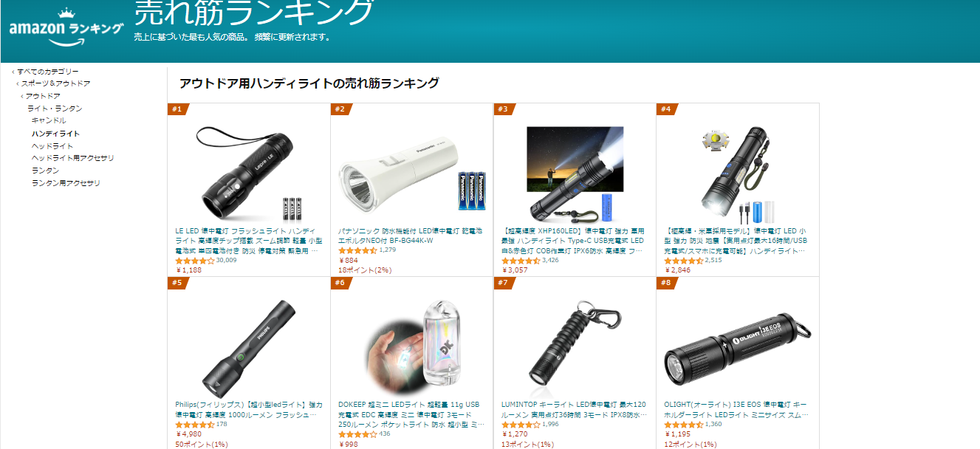Open the LE LED 懐中電灯 product title
980x449 pixels.
(x=248, y=241)
